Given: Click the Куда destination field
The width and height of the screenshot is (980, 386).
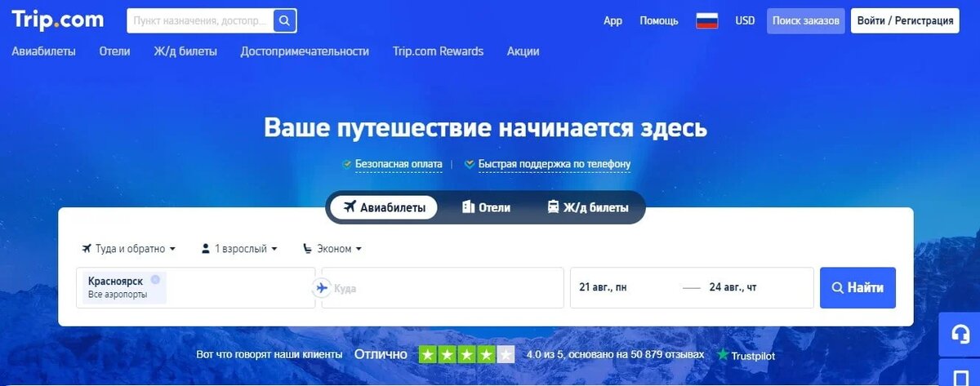Looking at the screenshot, I should [x=443, y=288].
